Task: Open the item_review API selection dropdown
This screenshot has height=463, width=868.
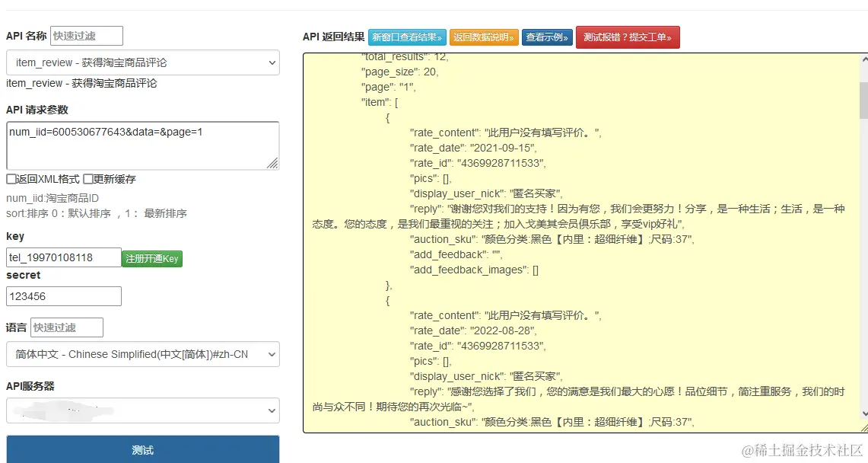Action: click(142, 63)
